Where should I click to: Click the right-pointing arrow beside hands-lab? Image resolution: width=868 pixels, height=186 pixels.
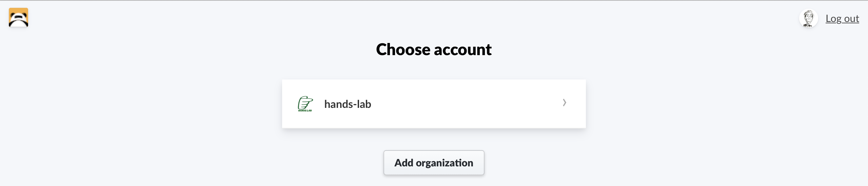click(x=565, y=102)
